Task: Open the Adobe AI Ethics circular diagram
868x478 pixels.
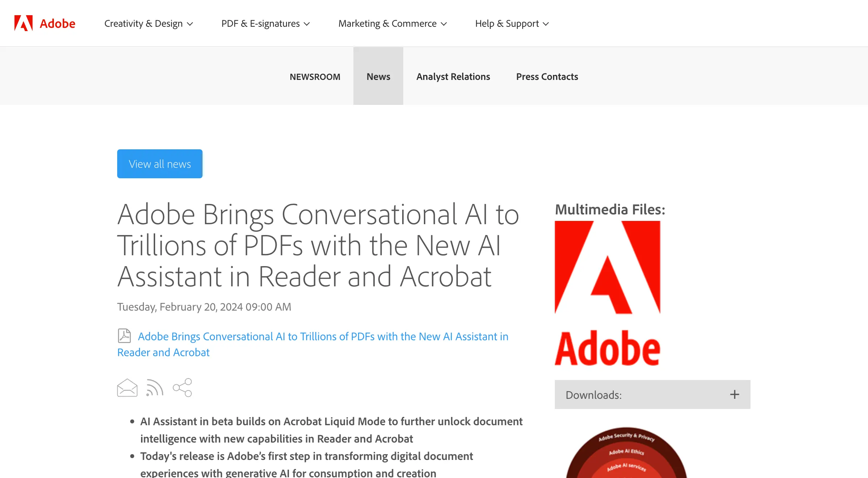Action: coord(626,453)
